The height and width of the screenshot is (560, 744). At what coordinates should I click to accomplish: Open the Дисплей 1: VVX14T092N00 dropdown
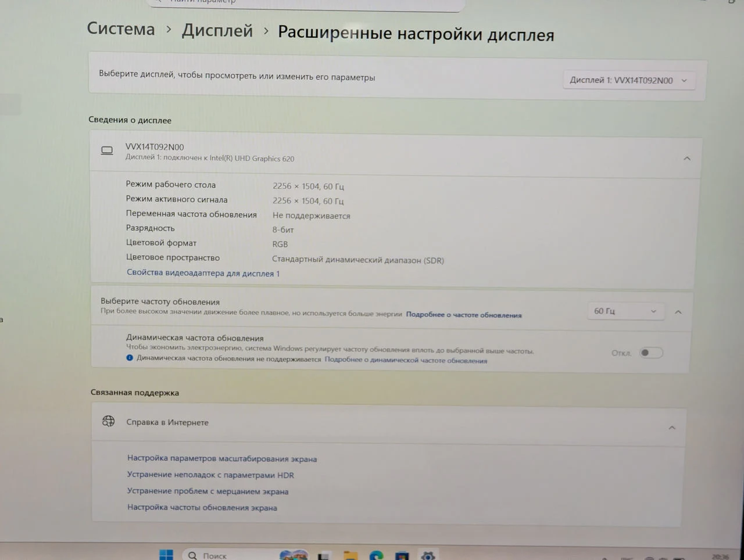click(629, 80)
